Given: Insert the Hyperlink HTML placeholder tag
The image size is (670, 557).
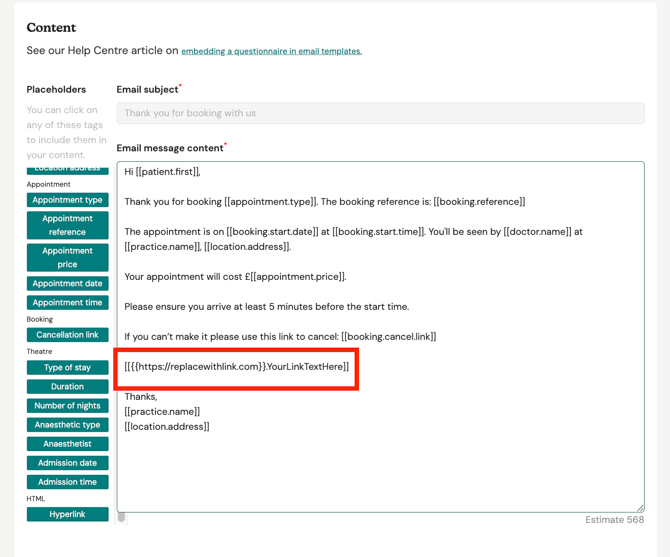Looking at the screenshot, I should pyautogui.click(x=67, y=515).
